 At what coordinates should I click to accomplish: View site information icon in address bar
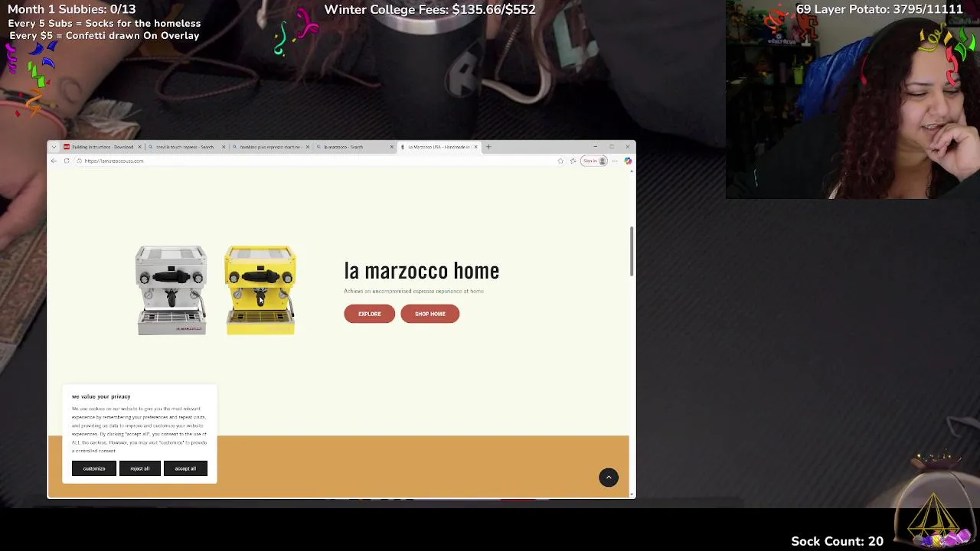tap(79, 161)
